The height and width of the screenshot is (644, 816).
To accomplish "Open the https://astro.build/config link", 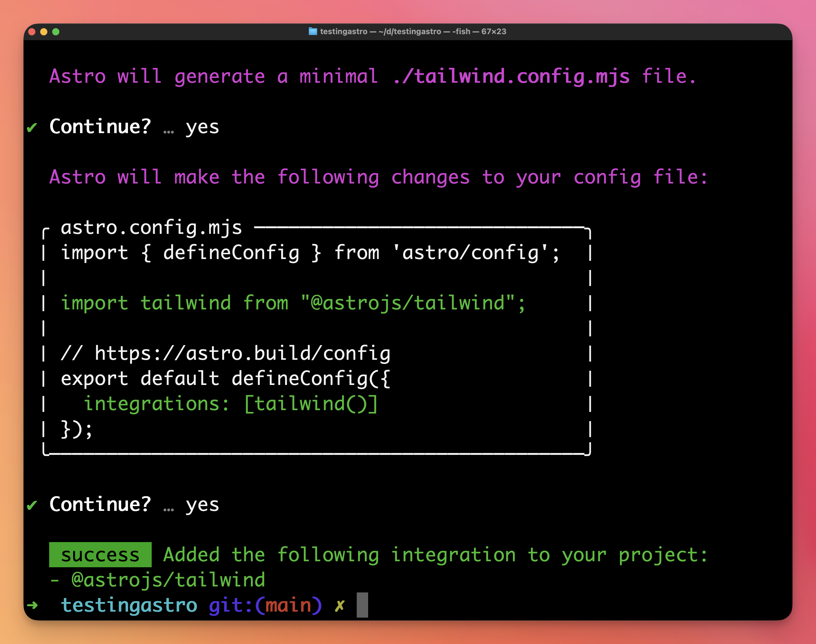I will pos(242,353).
